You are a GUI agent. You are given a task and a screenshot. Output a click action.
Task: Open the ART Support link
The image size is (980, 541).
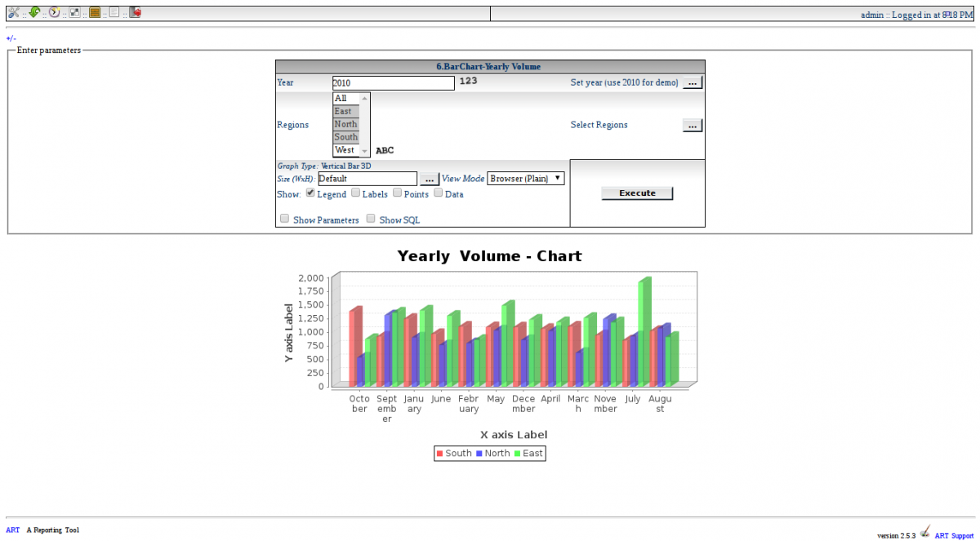954,536
